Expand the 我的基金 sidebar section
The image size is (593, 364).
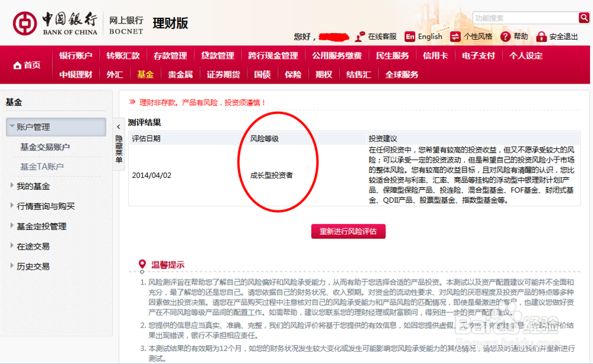[x=33, y=186]
